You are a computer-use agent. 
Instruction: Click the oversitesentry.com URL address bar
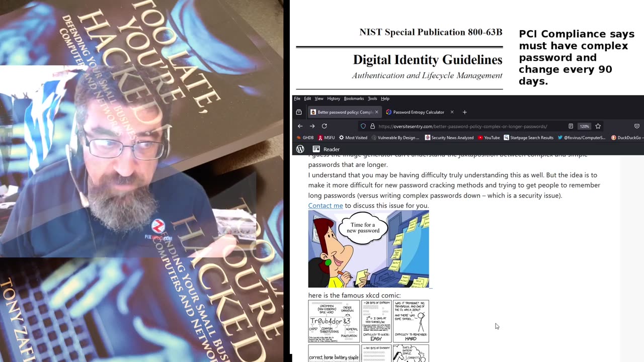[462, 126]
